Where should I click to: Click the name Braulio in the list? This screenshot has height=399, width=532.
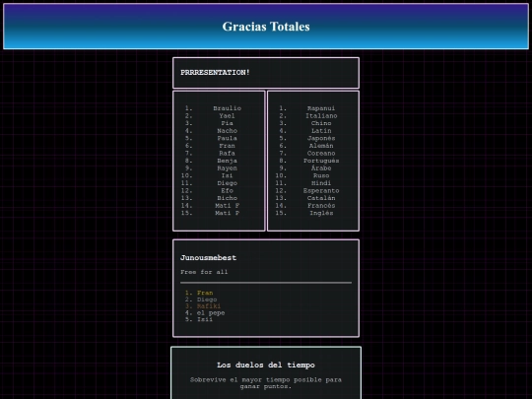(227, 108)
